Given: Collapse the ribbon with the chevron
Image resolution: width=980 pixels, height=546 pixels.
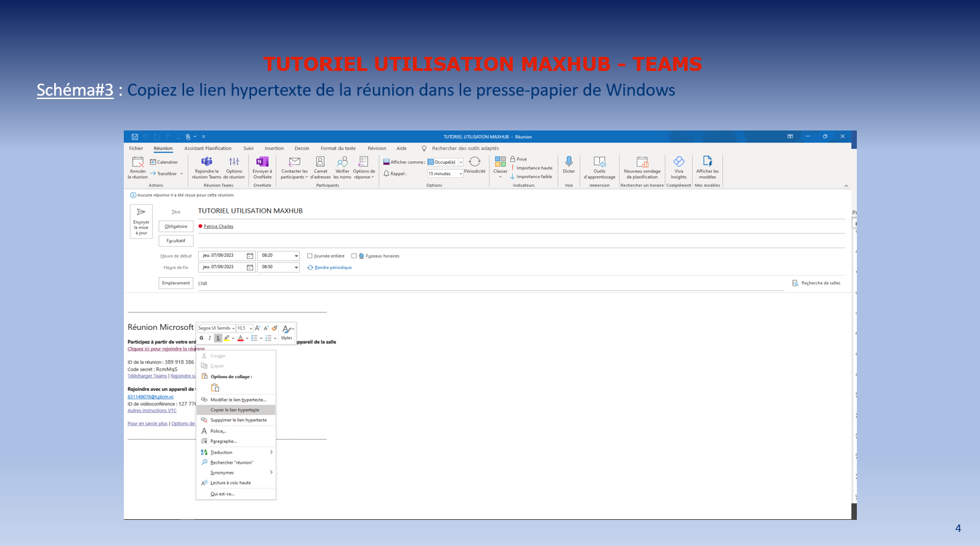Looking at the screenshot, I should [x=846, y=186].
